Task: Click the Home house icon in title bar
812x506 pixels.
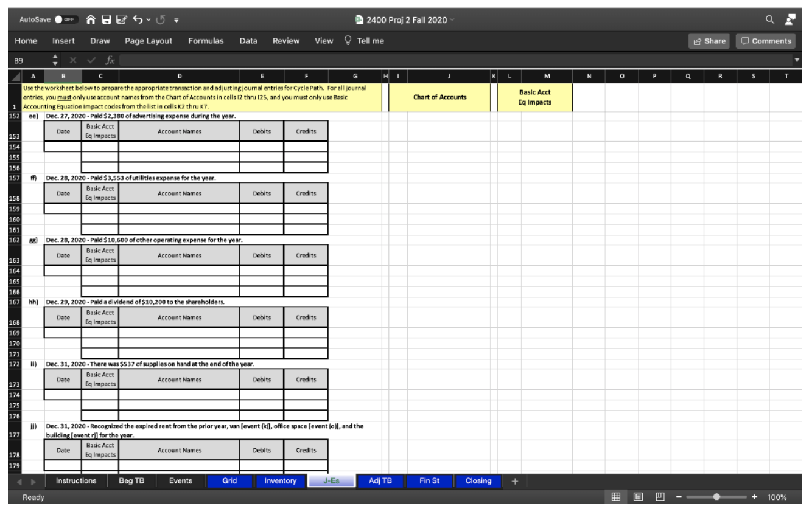Action: [90, 19]
